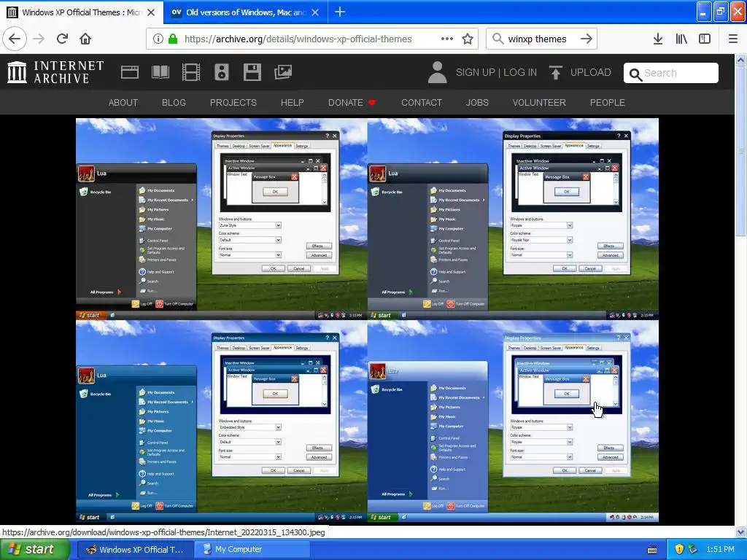The height and width of the screenshot is (560, 747).
Task: Click the Internet Archive logo
Action: (x=55, y=72)
